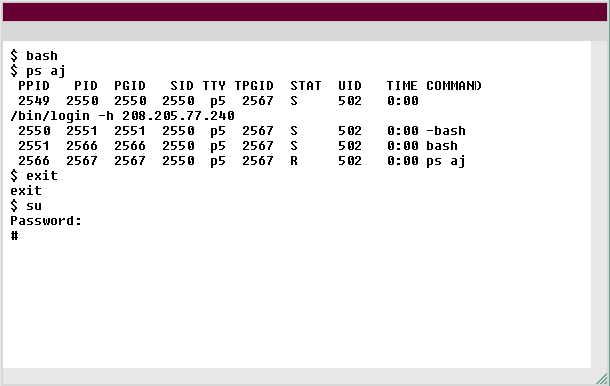This screenshot has width=610, height=386.
Task: Click the 'ps aj' command in the process table
Action: (x=446, y=161)
